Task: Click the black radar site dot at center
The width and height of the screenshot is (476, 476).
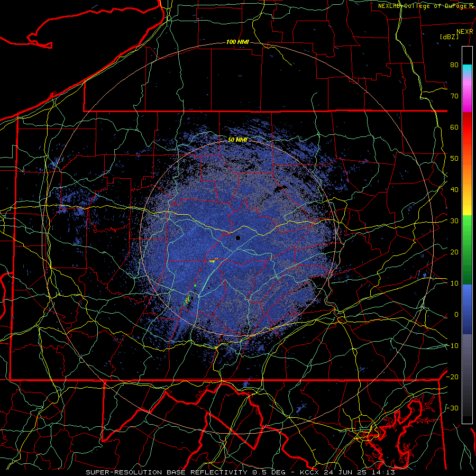Action: 238,238
